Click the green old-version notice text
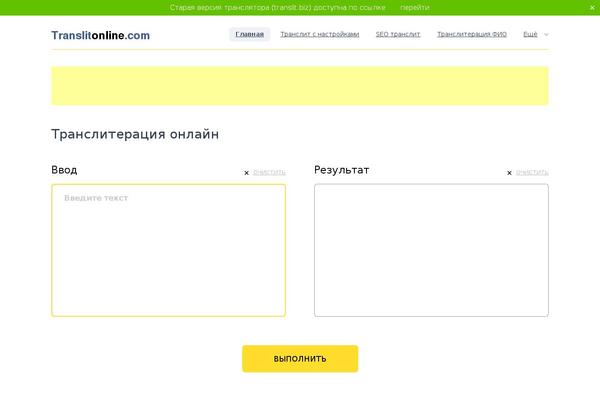Image resolution: width=600 pixels, height=400 pixels. [277, 7]
